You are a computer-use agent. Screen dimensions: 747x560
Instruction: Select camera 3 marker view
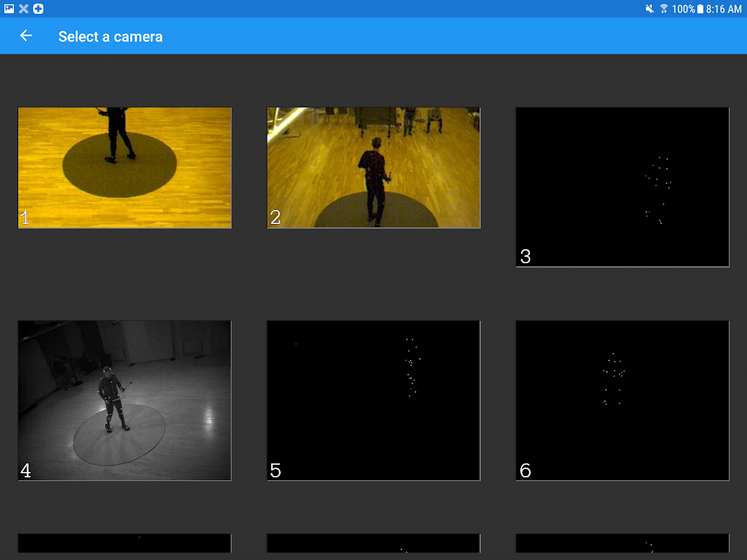pyautogui.click(x=622, y=187)
